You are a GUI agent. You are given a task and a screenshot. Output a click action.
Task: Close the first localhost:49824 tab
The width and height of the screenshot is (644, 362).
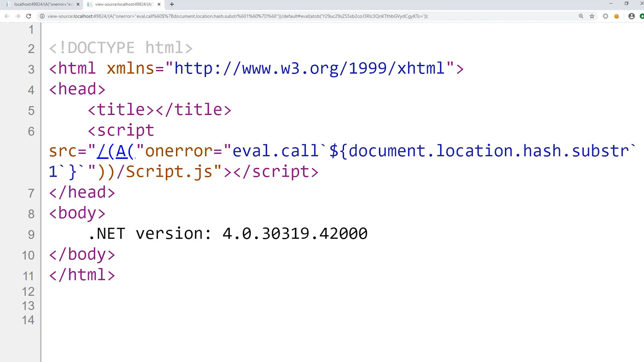coord(78,4)
